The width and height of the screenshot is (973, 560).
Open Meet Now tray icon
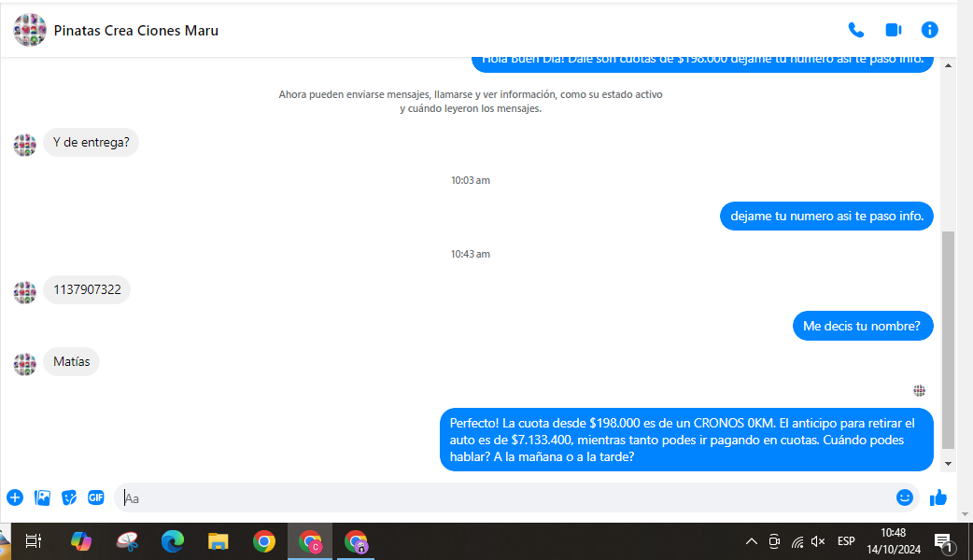click(774, 541)
